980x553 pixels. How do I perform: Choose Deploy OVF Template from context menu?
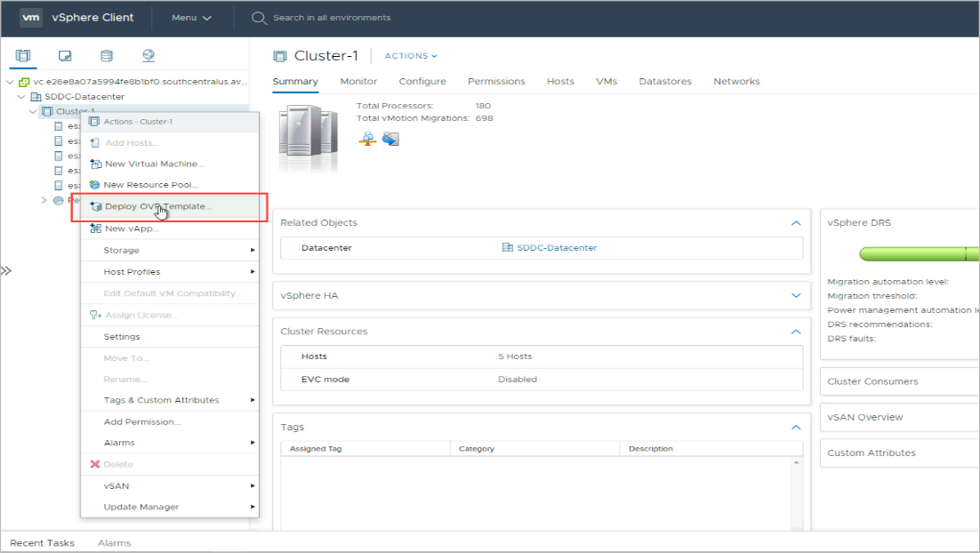coord(158,206)
